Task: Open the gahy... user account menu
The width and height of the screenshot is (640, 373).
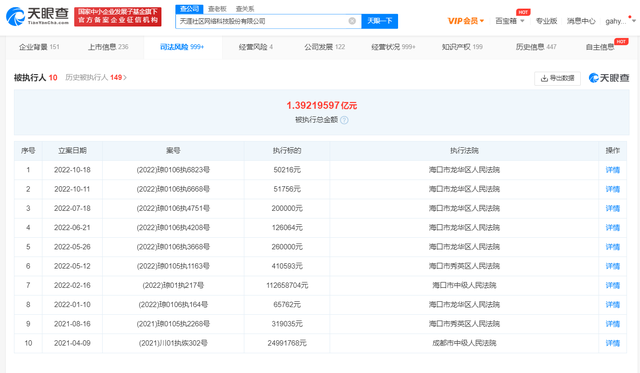Action: (x=620, y=21)
